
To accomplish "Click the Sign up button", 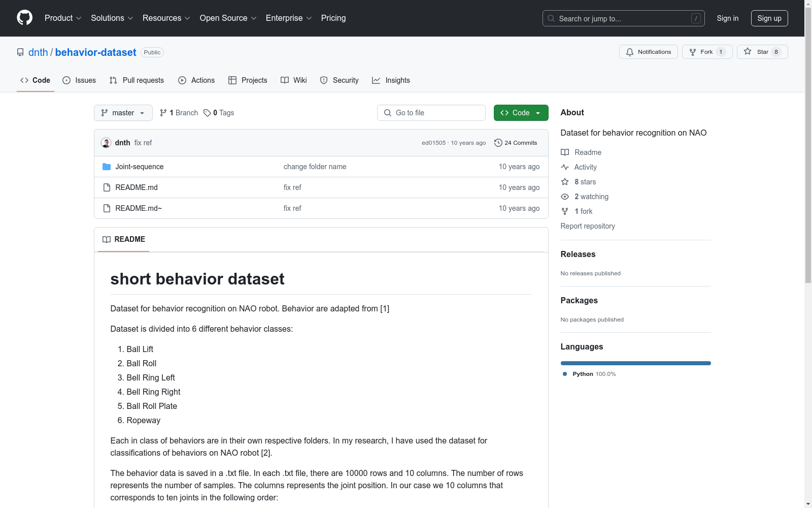I will tap(769, 18).
